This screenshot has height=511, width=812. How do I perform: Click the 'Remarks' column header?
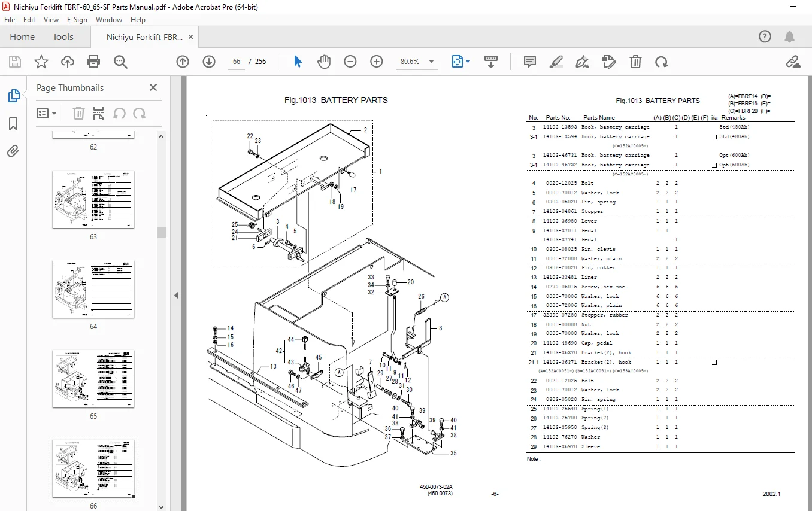point(733,118)
